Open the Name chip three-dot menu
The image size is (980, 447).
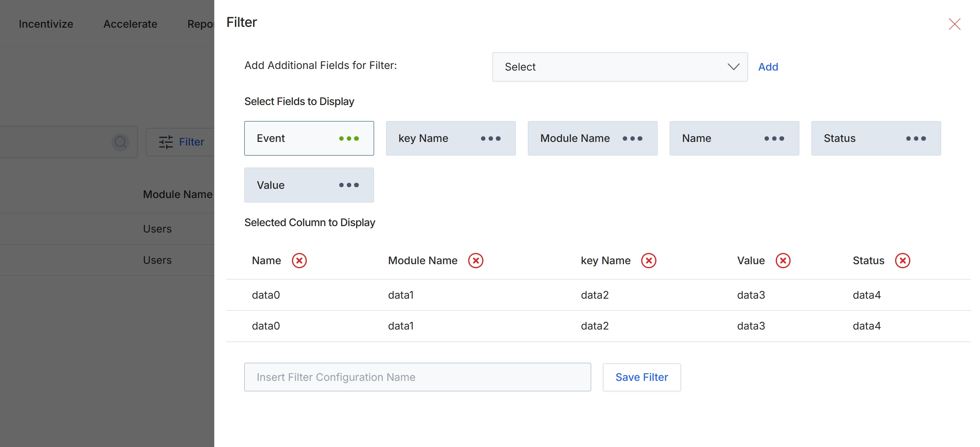pyautogui.click(x=774, y=138)
